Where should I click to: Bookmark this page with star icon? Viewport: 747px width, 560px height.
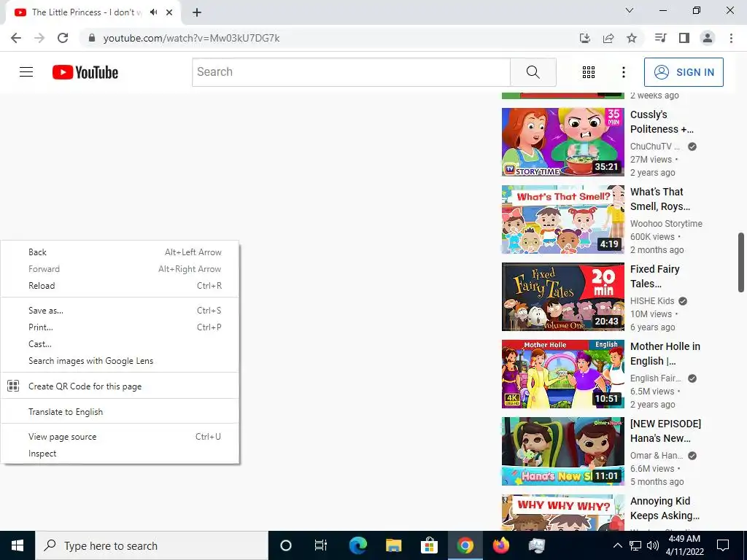tap(632, 38)
